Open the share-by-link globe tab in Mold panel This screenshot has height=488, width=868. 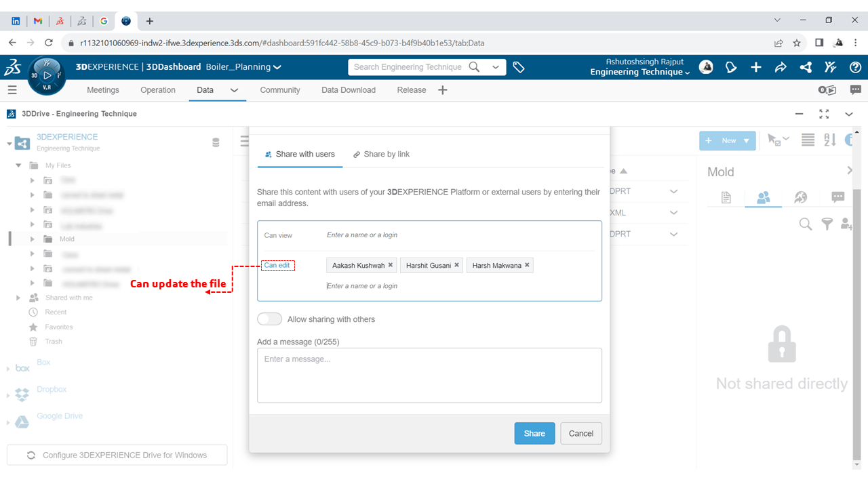(x=801, y=197)
